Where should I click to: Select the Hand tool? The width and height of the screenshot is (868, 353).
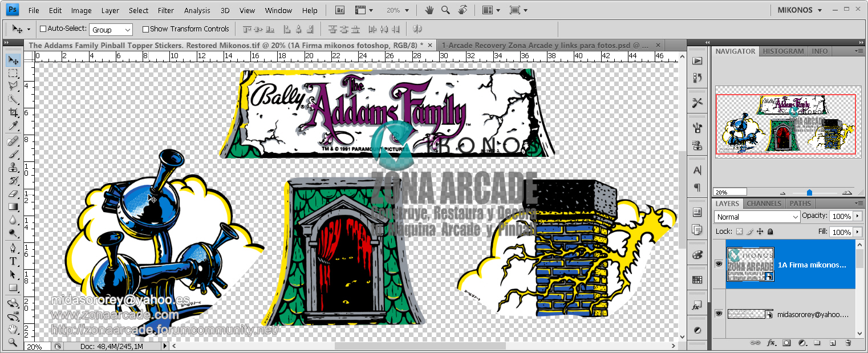[14, 328]
